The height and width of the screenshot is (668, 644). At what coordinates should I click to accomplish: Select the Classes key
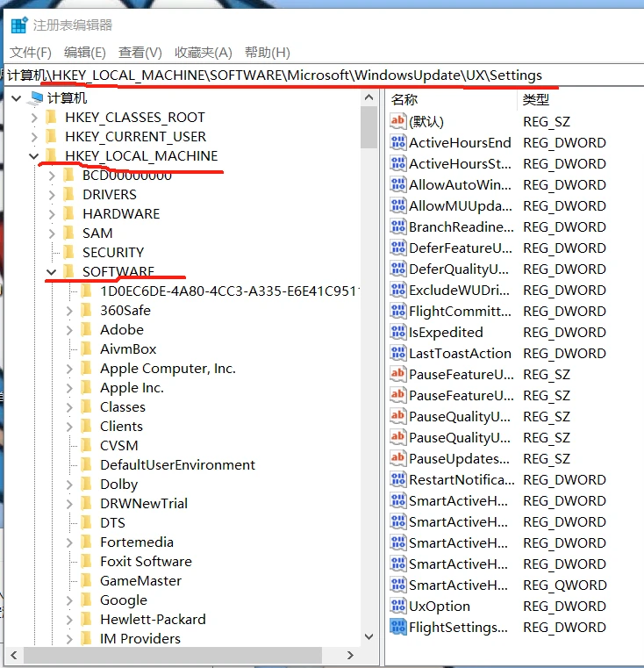pyautogui.click(x=123, y=406)
